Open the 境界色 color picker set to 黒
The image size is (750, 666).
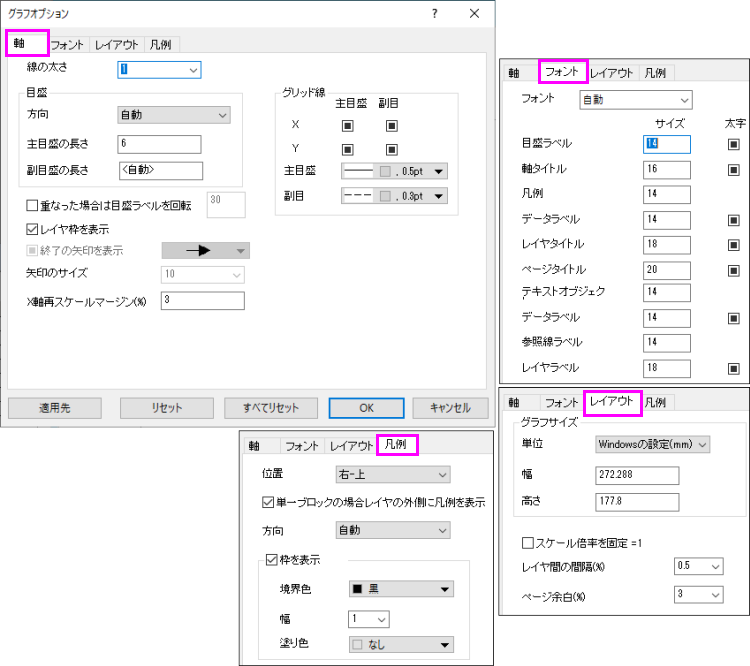401,589
